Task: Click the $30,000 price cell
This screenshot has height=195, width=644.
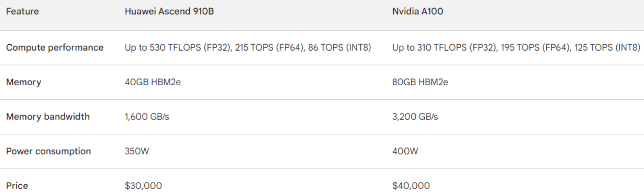Action: (x=143, y=186)
